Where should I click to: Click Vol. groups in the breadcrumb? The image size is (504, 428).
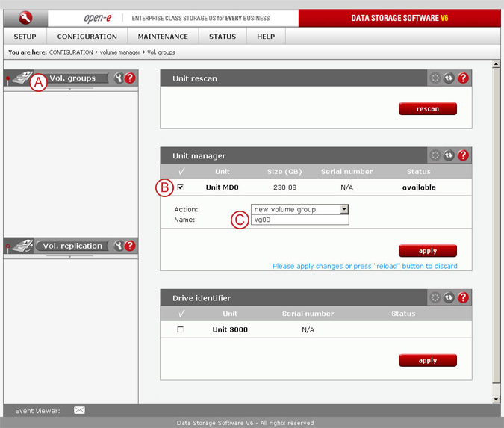pyautogui.click(x=161, y=52)
